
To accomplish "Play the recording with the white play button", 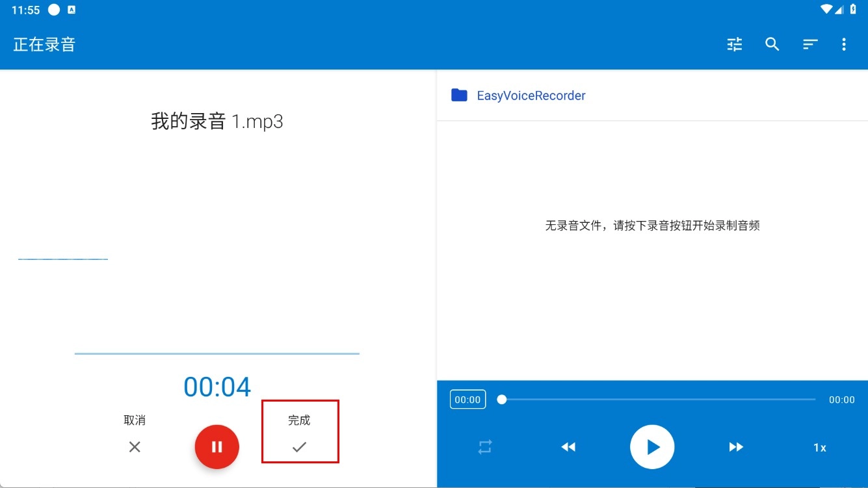I will point(651,447).
